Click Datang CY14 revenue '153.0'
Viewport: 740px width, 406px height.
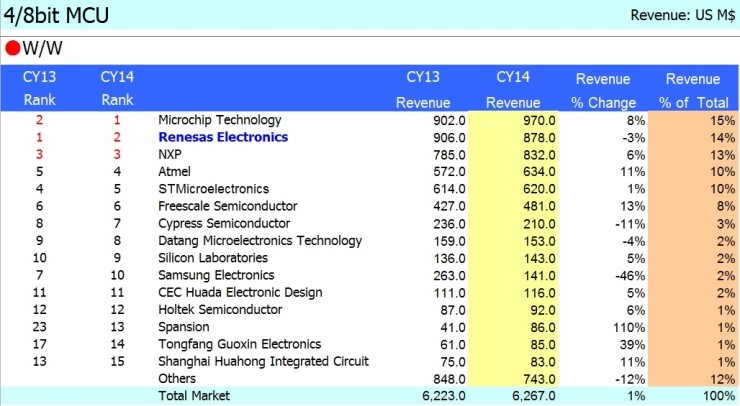[539, 241]
